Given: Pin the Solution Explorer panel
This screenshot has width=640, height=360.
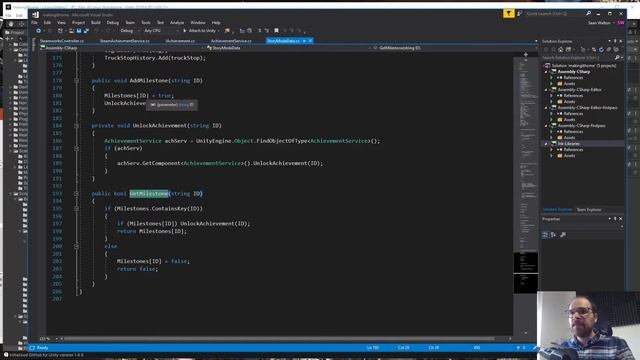Looking at the screenshot, I should coord(616,41).
